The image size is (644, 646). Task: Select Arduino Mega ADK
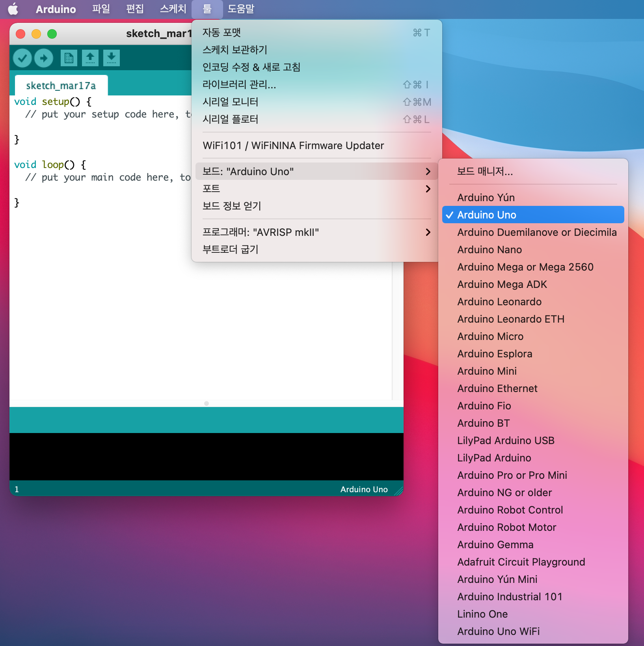pyautogui.click(x=533, y=284)
